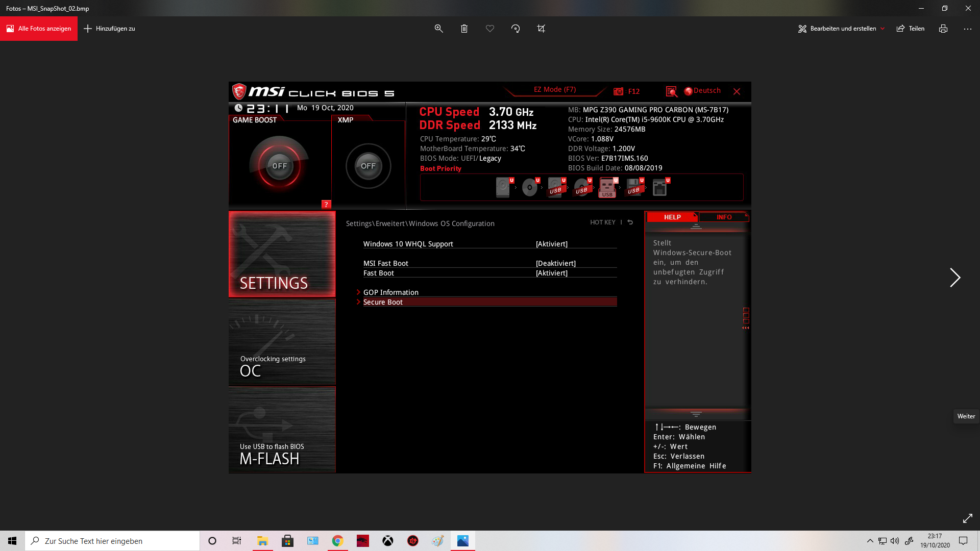980x551 pixels.
Task: Expand GOP Information entry
Action: pos(390,292)
